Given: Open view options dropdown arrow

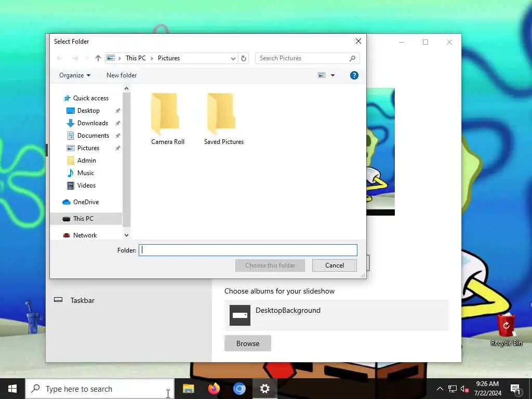Looking at the screenshot, I should (x=333, y=75).
